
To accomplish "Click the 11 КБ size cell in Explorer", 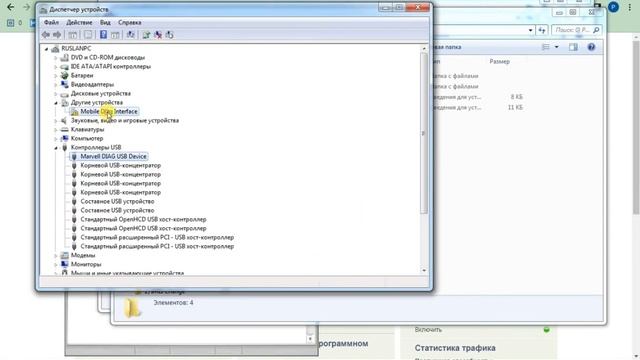I will click(515, 107).
